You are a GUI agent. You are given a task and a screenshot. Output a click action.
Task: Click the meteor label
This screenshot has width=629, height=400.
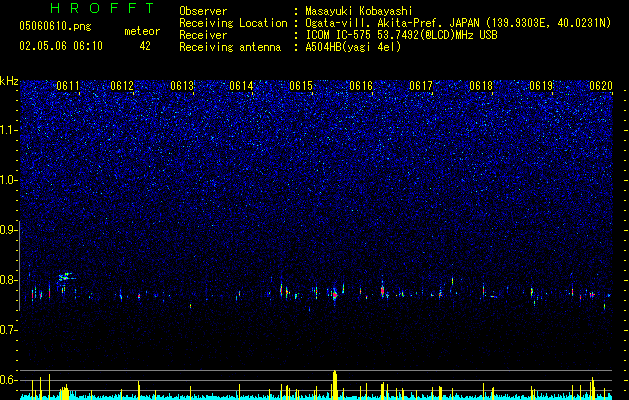(142, 31)
